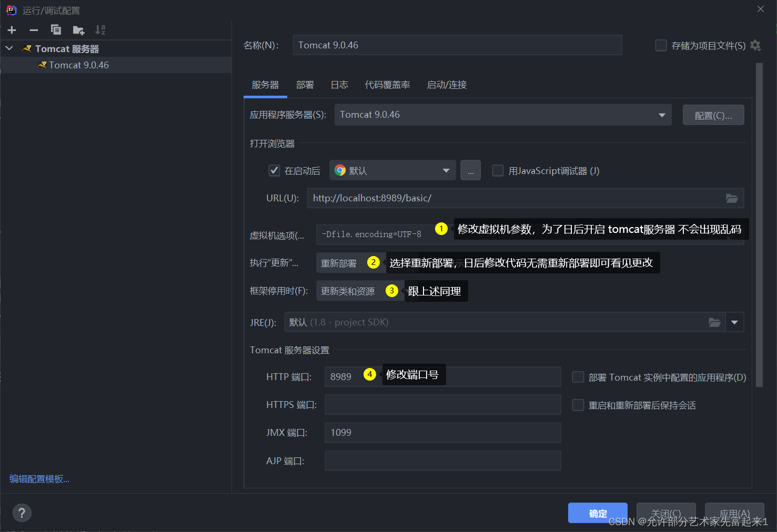Click the JMX port field
Viewport: 777px width, 532px height.
[442, 433]
